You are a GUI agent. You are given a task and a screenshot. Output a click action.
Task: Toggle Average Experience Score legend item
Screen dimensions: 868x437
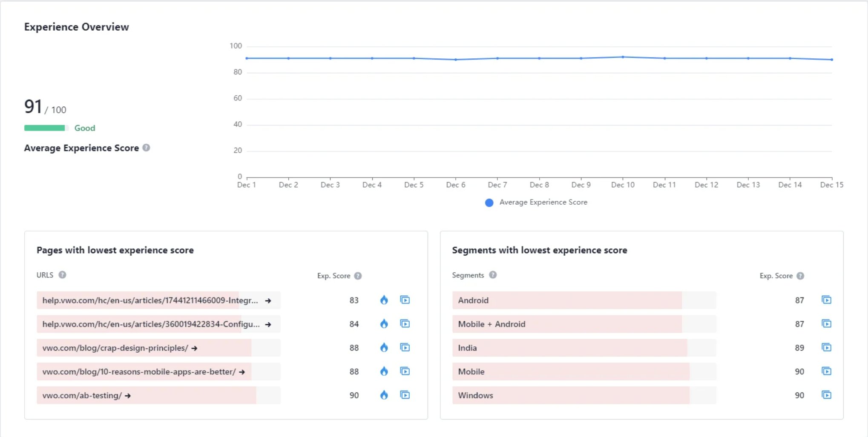click(x=536, y=203)
